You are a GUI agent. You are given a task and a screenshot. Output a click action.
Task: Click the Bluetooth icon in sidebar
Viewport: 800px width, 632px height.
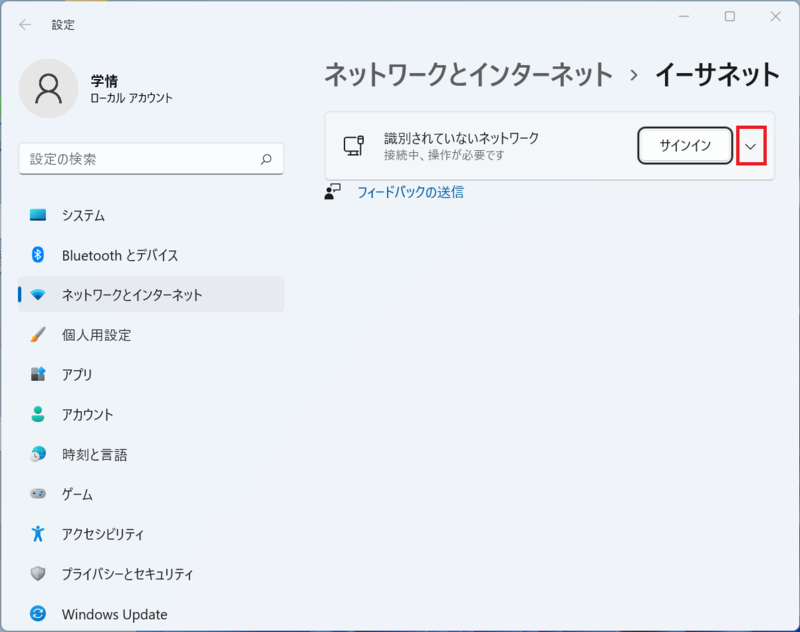click(x=38, y=255)
